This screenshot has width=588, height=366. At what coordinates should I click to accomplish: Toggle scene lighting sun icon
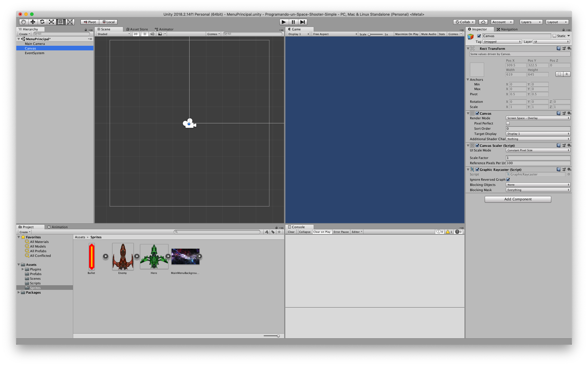(145, 34)
